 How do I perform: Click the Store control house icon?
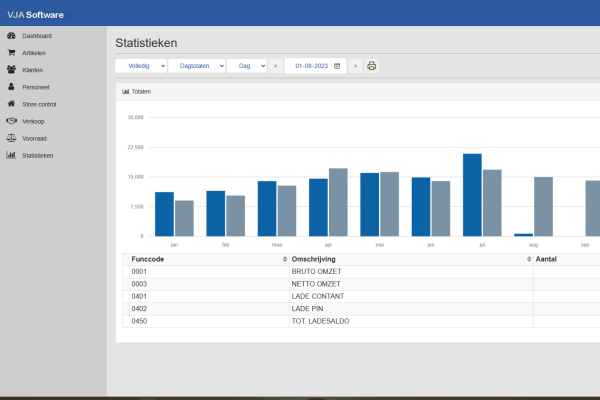coord(11,104)
